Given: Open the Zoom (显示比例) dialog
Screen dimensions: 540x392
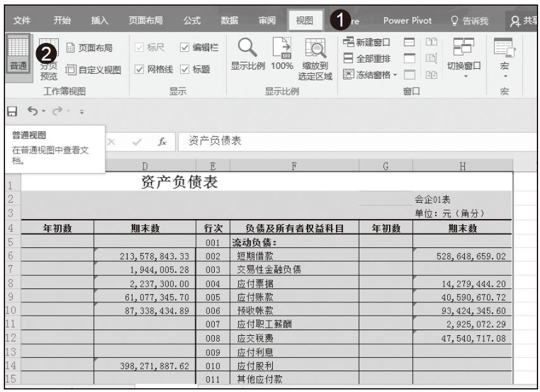Looking at the screenshot, I should pyautogui.click(x=248, y=54).
